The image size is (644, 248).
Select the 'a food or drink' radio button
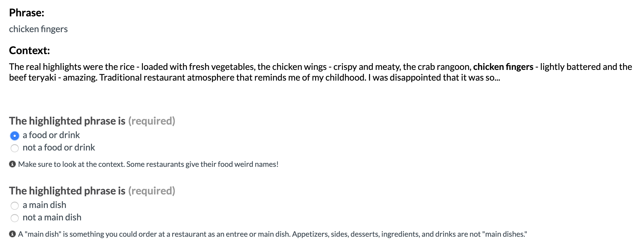[15, 136]
